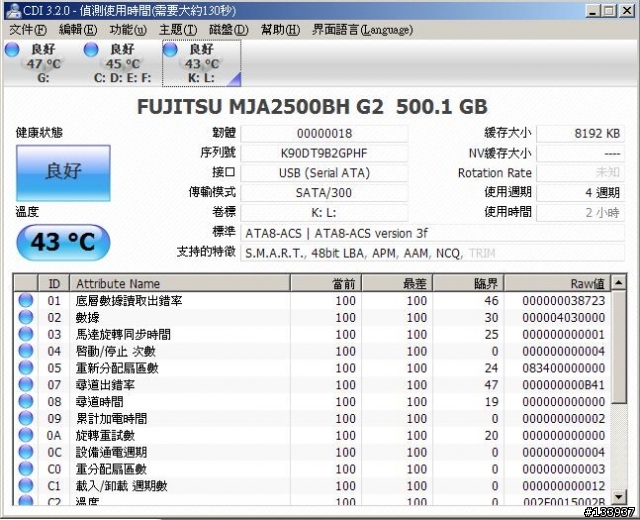Click the 4 週期 power on count field
640x520 pixels.
pos(580,193)
